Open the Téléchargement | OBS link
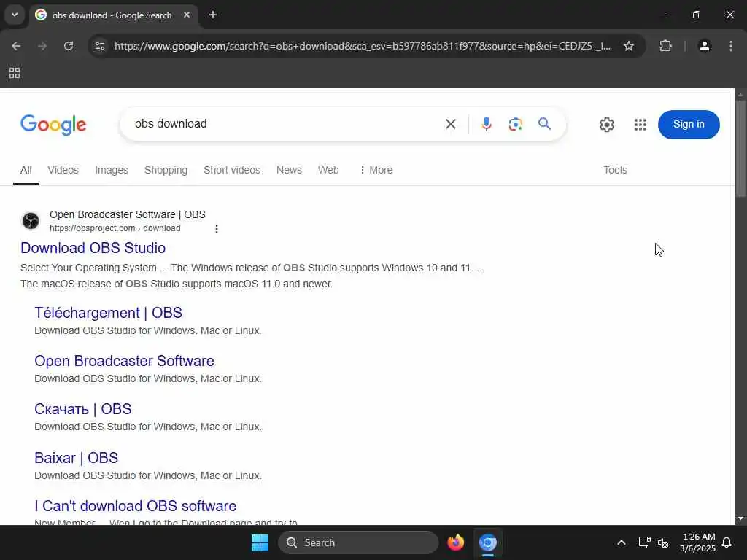 108,313
